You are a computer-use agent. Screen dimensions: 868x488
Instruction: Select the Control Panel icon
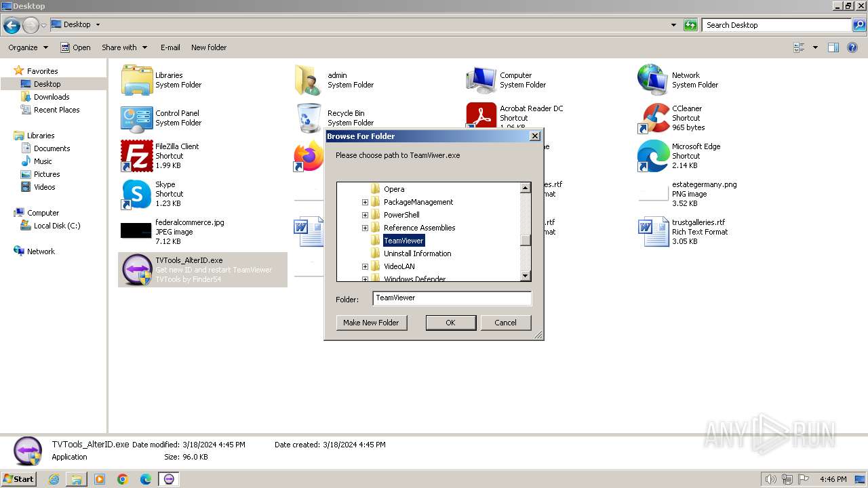click(137, 118)
